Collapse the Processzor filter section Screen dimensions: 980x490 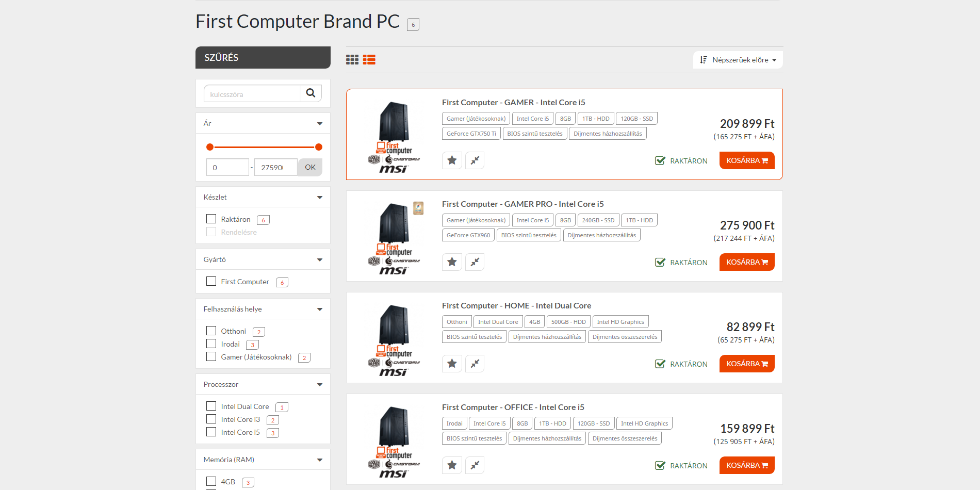320,384
